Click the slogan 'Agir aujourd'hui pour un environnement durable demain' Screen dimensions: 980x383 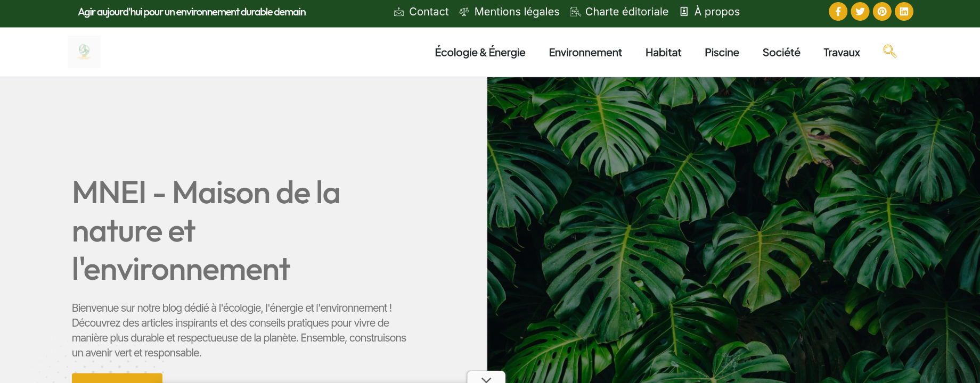(x=192, y=12)
